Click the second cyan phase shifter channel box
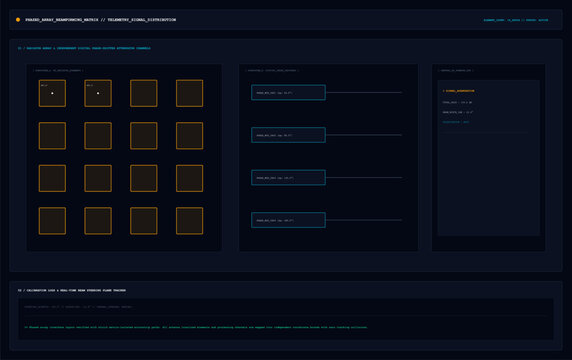The image size is (572, 360). (288, 135)
